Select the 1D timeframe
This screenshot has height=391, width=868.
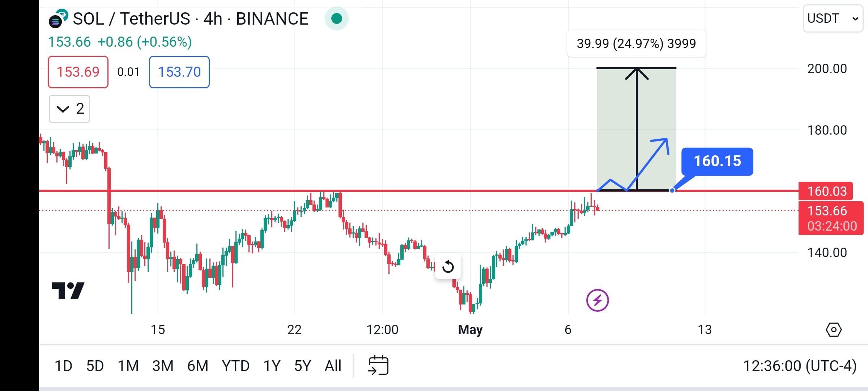point(63,366)
